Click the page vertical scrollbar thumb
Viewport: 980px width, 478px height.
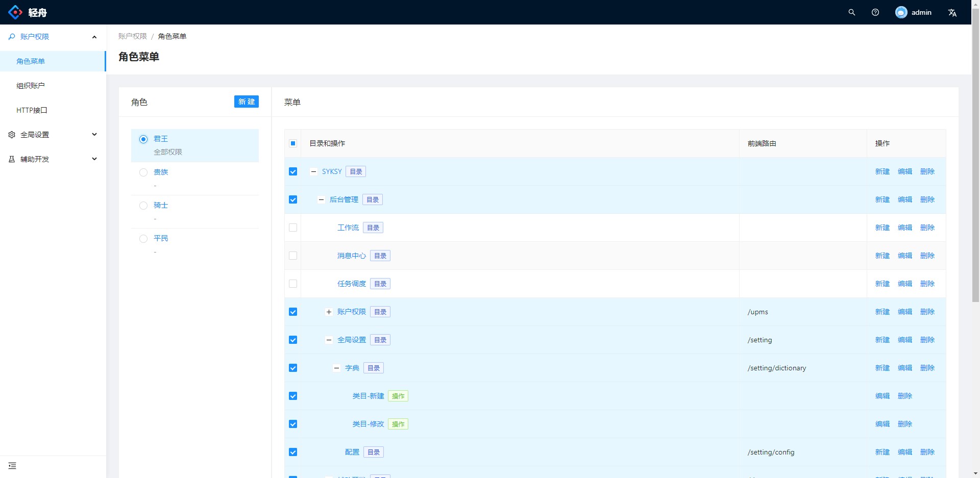coord(975,155)
